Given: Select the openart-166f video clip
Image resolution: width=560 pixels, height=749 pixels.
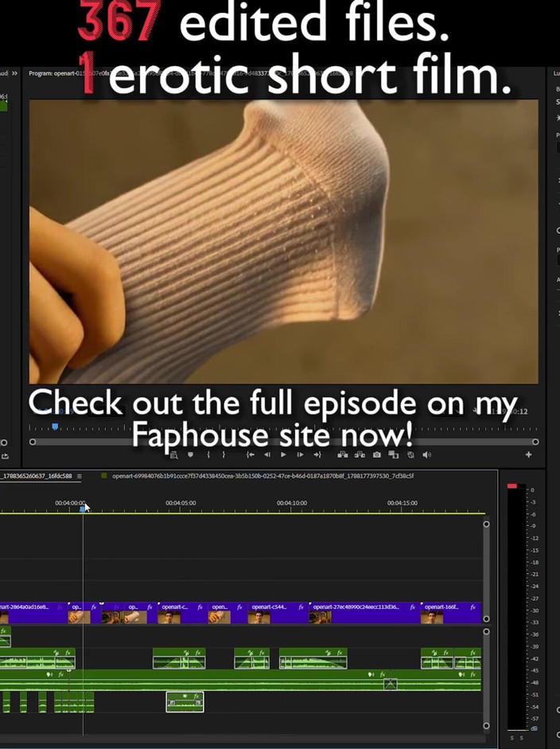Looking at the screenshot, I should tap(451, 613).
